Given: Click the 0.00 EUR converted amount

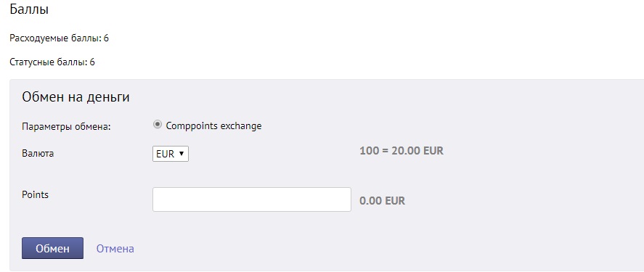Looking at the screenshot, I should [383, 201].
